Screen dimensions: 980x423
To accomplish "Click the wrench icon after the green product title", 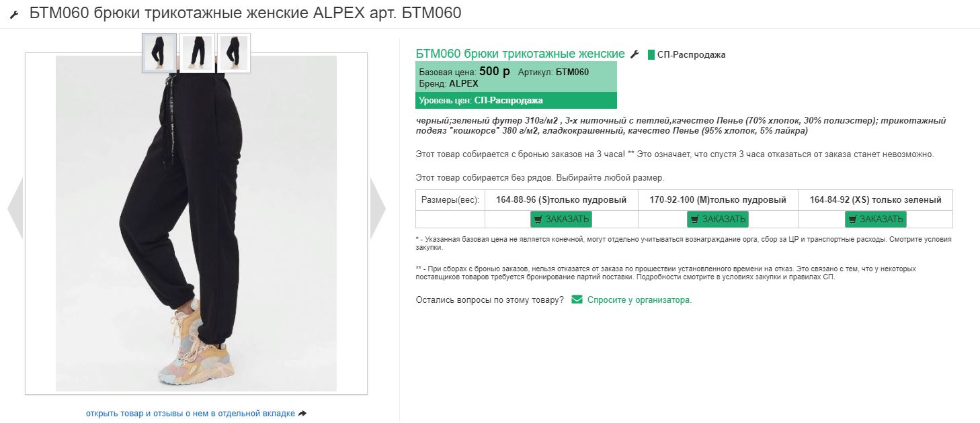I will click(635, 54).
